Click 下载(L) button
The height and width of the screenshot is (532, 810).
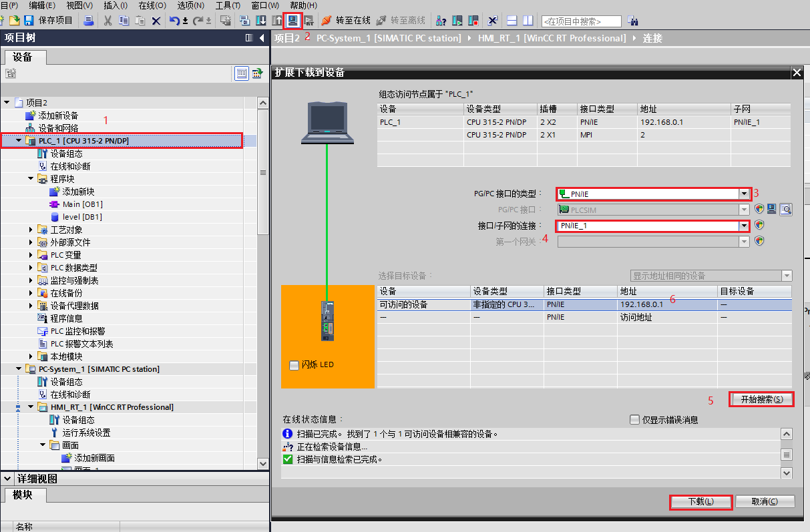[700, 501]
